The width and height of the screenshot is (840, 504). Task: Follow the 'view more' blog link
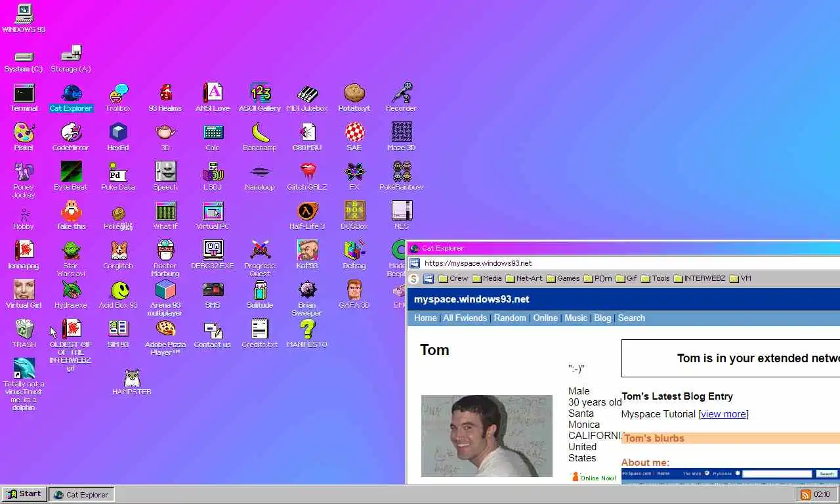(724, 414)
